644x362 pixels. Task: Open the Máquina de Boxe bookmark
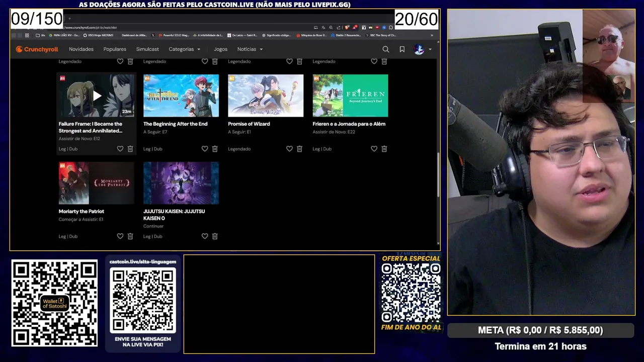(311, 35)
